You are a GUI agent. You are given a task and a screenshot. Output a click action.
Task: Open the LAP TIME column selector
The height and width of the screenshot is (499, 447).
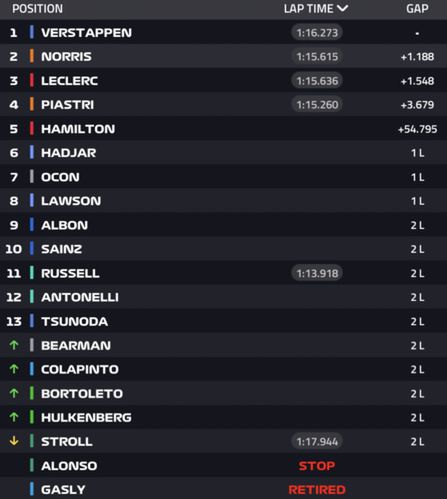(x=316, y=9)
